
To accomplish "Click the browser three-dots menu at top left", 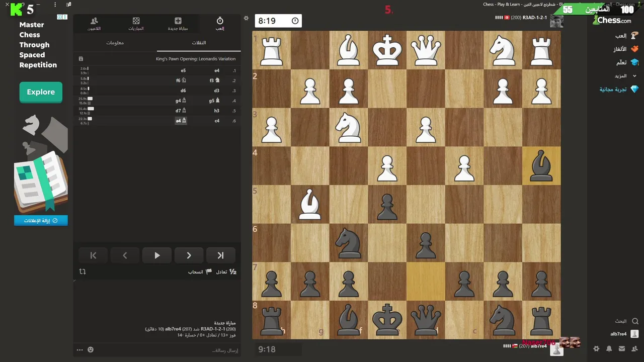I will click(55, 5).
